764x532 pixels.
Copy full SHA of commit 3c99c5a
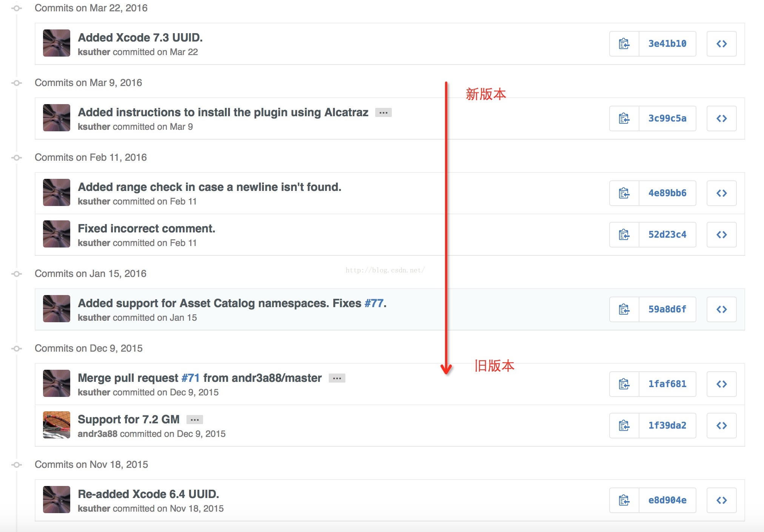pyautogui.click(x=624, y=118)
